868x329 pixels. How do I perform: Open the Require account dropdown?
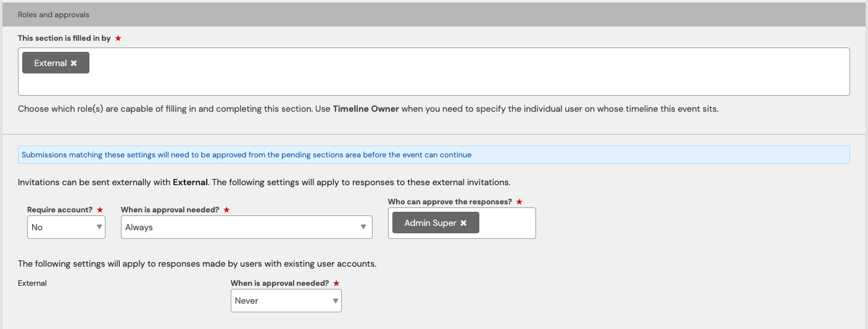[66, 227]
